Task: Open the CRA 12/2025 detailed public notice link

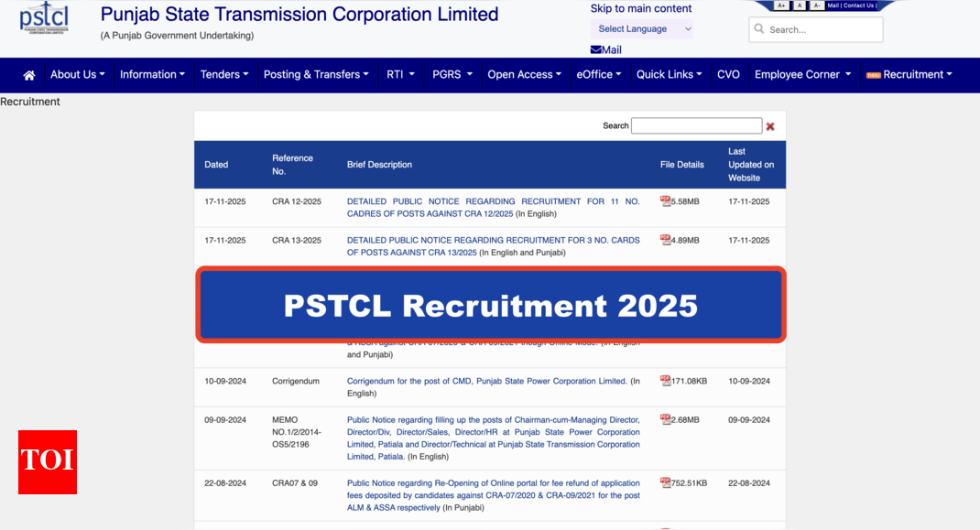Action: (x=495, y=207)
